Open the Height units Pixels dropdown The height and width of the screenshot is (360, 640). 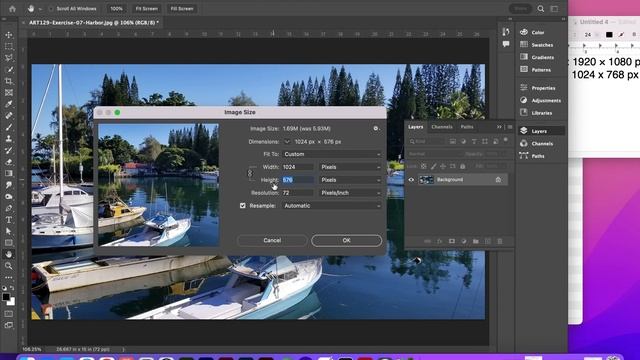351,180
